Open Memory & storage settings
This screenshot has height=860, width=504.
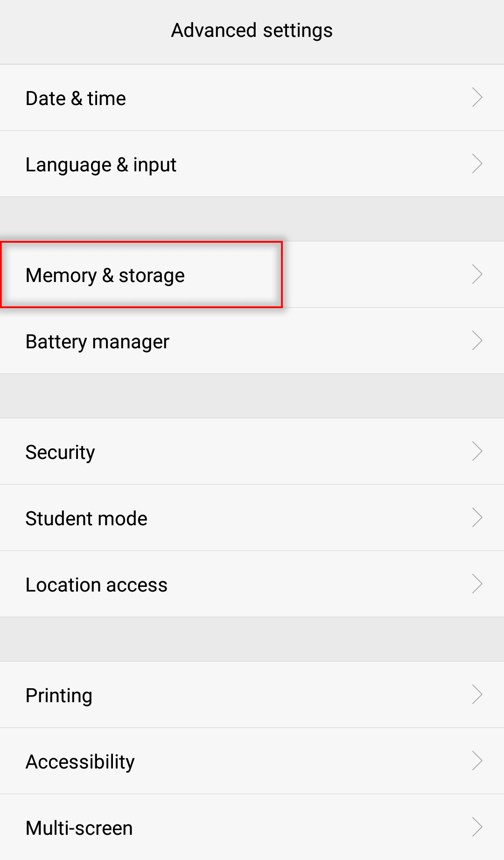(x=105, y=275)
